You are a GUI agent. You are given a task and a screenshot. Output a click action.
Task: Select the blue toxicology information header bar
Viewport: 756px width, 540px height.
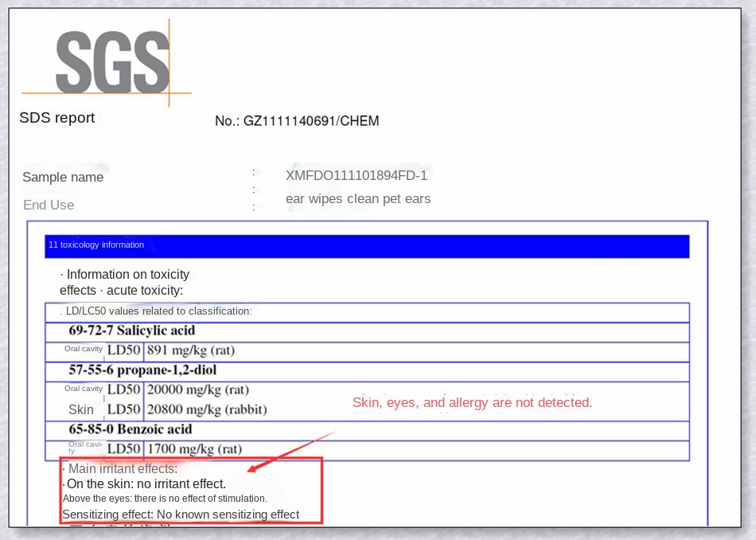click(366, 245)
